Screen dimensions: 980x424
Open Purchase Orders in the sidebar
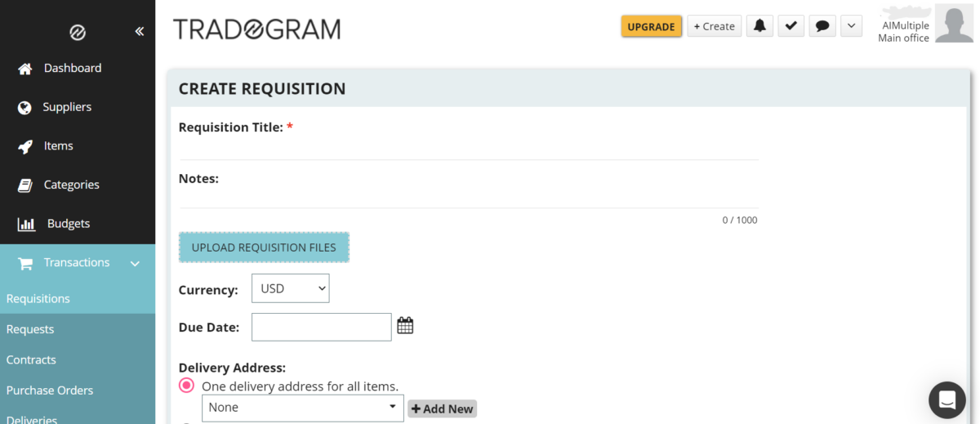50,391
